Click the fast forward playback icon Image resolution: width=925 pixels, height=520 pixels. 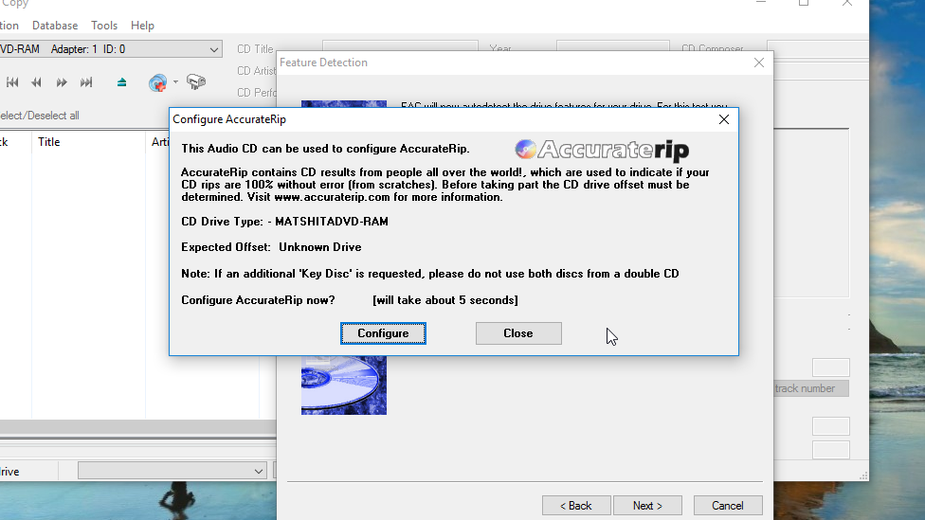(61, 83)
